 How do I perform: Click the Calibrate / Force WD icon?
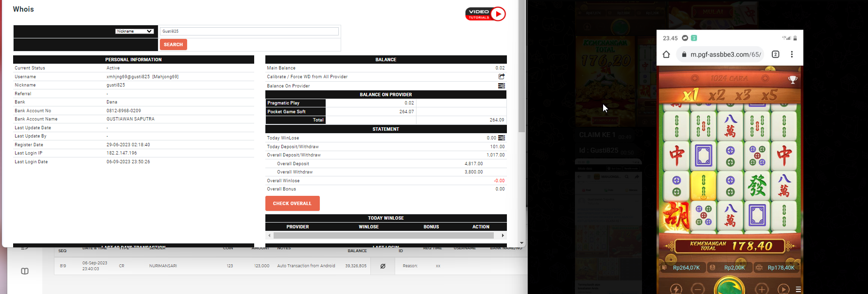(x=502, y=76)
